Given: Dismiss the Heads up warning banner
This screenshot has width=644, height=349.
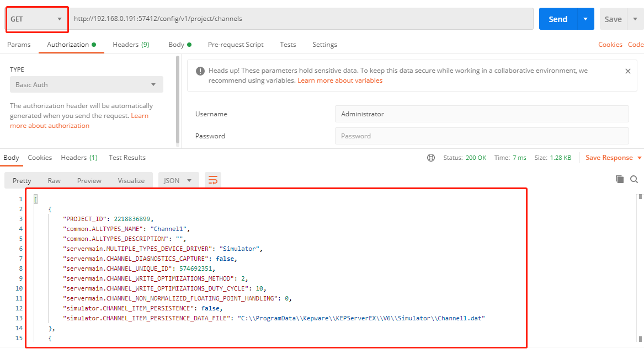Looking at the screenshot, I should [627, 71].
